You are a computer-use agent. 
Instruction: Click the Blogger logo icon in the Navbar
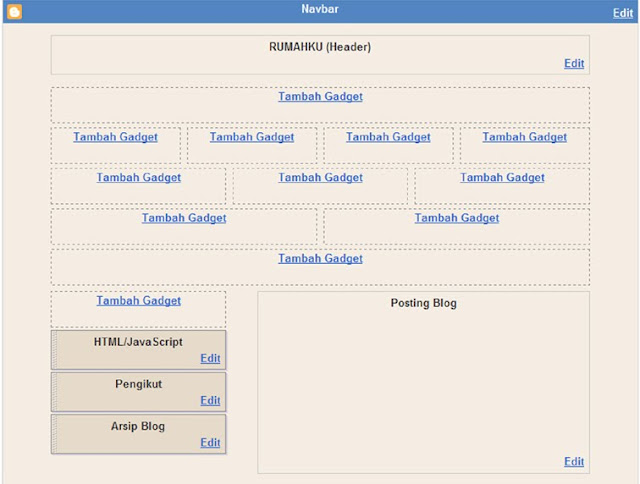(x=15, y=11)
